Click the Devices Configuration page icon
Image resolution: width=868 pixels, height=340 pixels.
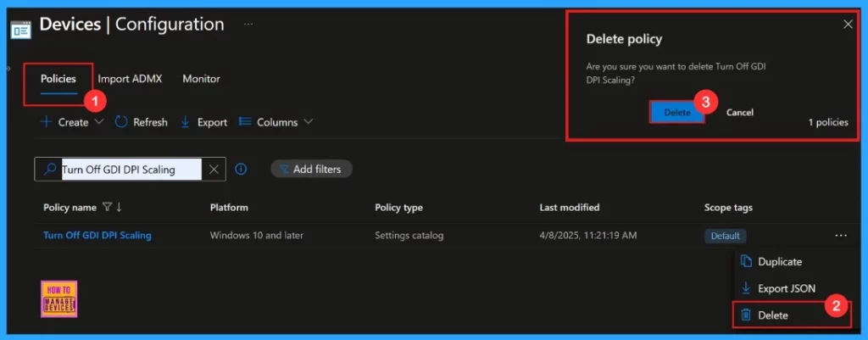[x=21, y=28]
